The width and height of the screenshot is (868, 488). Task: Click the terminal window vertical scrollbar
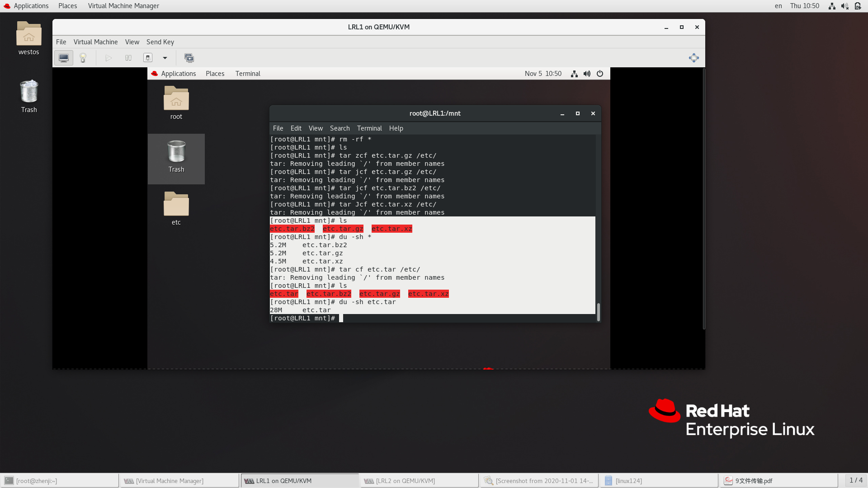tap(599, 312)
